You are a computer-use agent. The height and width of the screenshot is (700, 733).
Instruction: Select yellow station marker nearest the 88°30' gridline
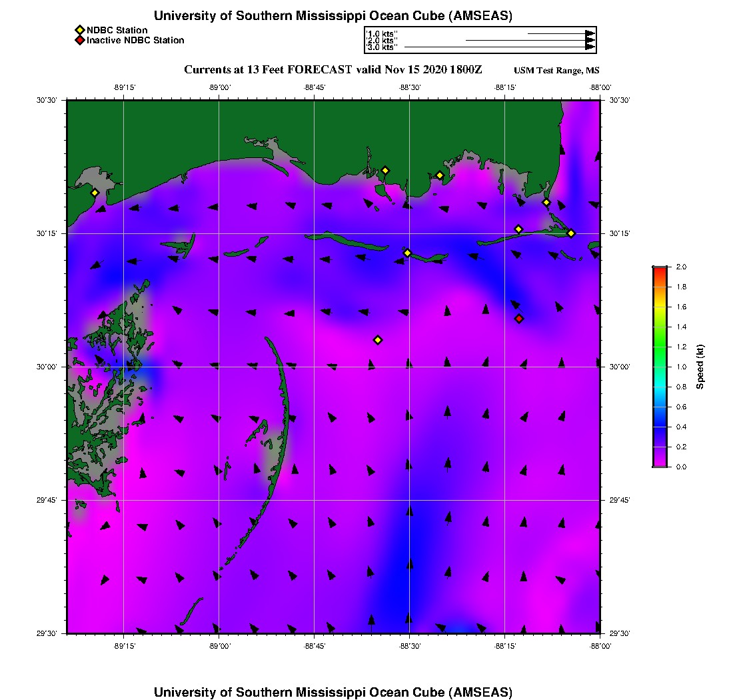[x=407, y=253]
